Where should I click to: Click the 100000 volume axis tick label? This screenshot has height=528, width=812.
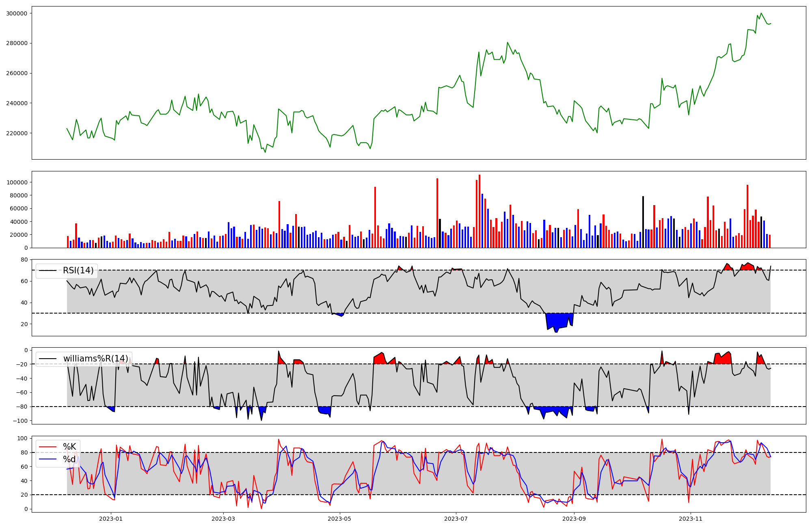tap(17, 182)
